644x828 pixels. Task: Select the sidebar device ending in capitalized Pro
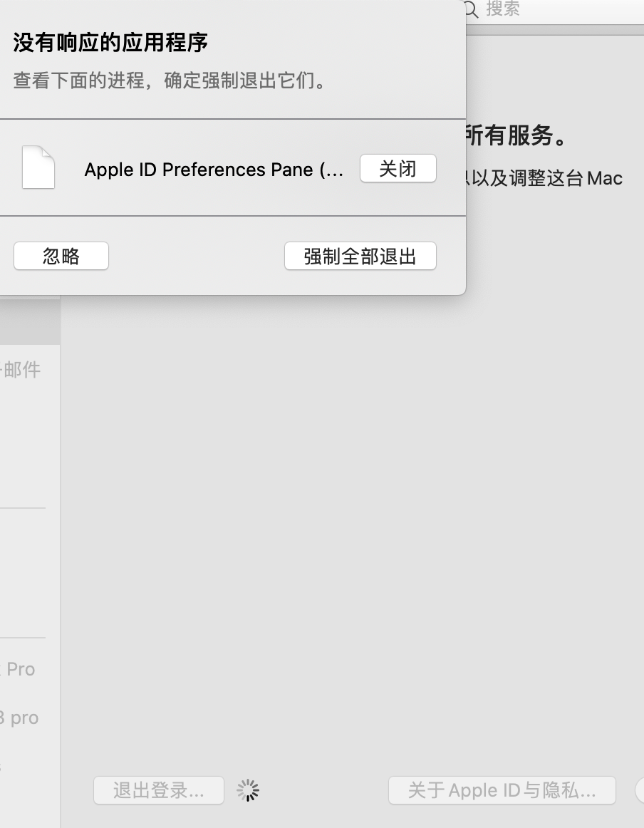pos(20,669)
